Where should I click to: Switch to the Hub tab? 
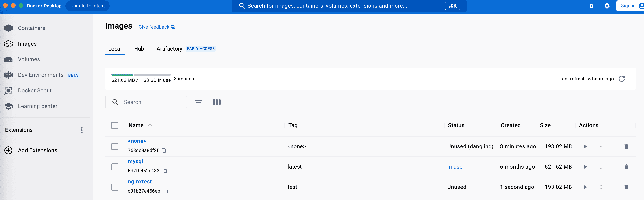click(139, 49)
